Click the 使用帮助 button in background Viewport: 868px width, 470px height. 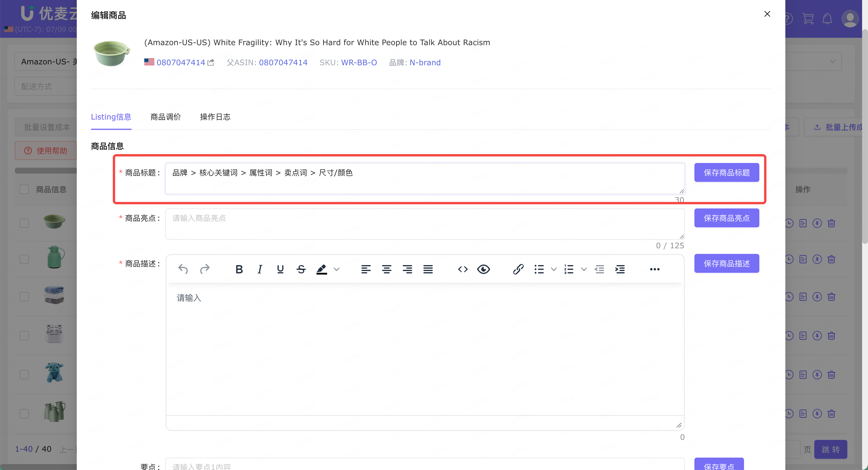pyautogui.click(x=46, y=151)
